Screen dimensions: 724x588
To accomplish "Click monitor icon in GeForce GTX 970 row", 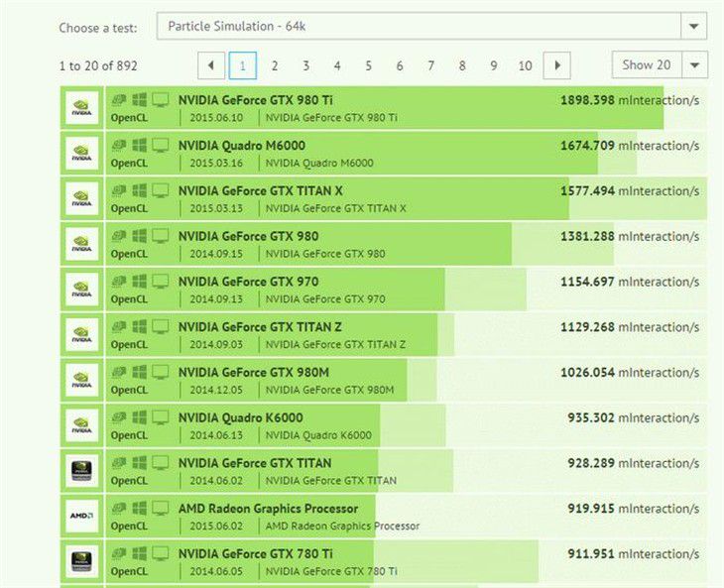I will click(x=161, y=281).
